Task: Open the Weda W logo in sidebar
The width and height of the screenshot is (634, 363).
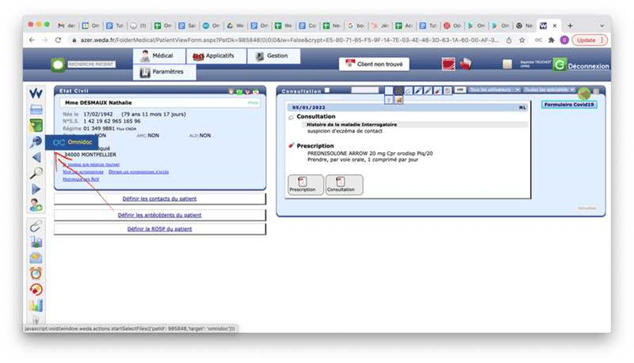Action: point(36,93)
